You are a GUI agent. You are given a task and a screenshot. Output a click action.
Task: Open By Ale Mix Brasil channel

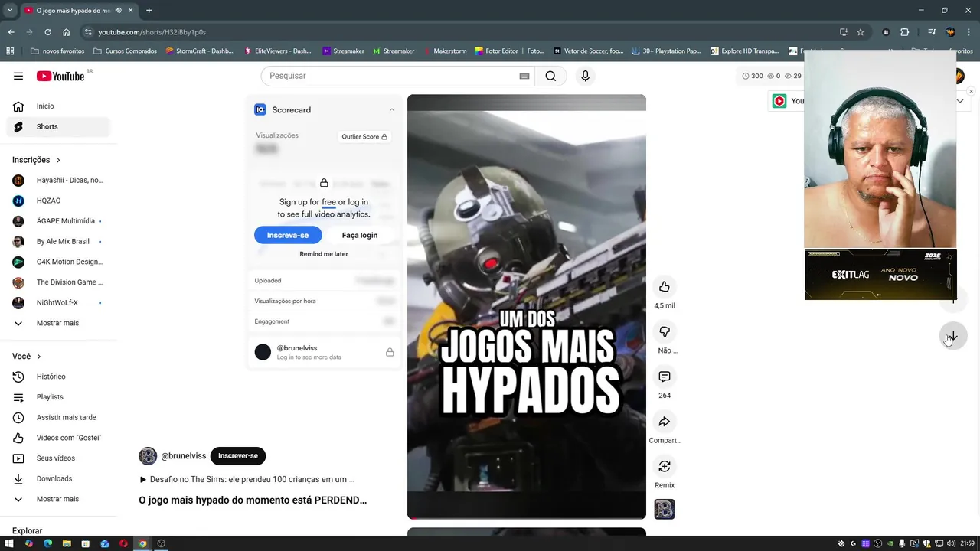58,242
